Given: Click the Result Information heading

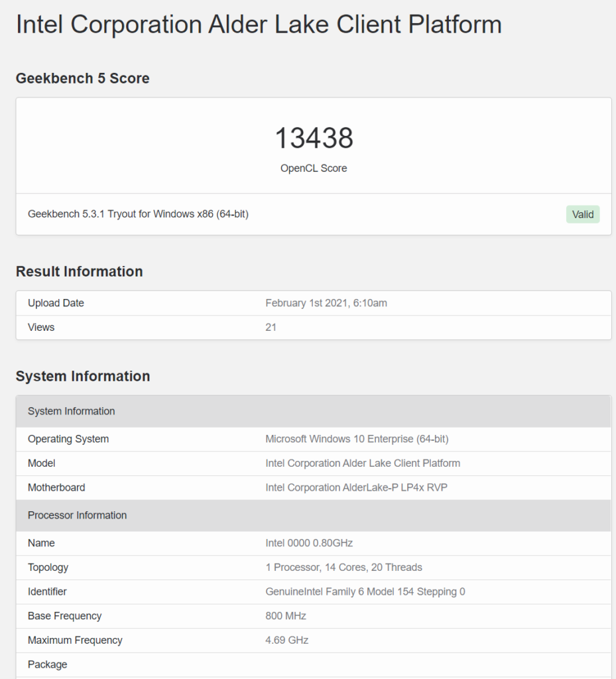Looking at the screenshot, I should (79, 271).
